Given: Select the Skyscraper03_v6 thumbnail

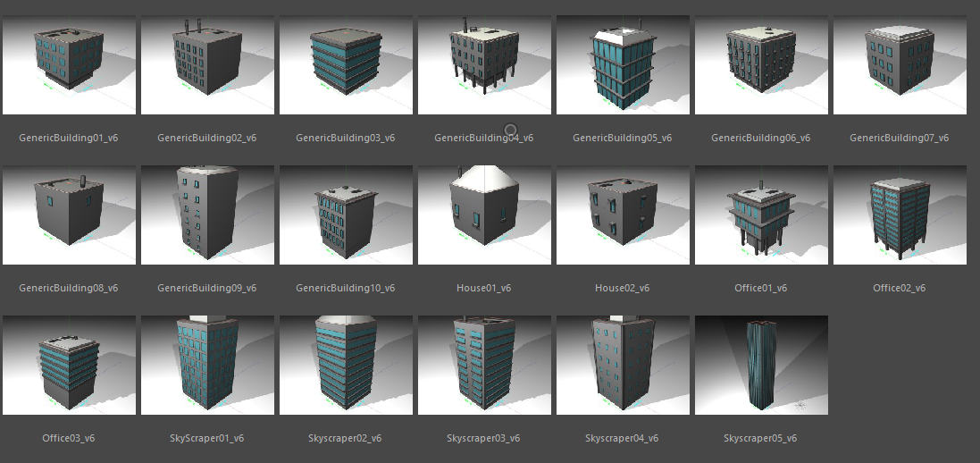Looking at the screenshot, I should pyautogui.click(x=484, y=365).
